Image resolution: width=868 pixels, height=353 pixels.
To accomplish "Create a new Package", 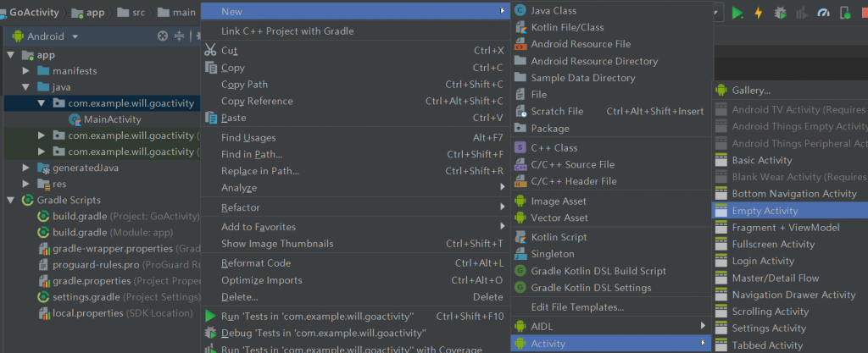I will click(x=610, y=128).
